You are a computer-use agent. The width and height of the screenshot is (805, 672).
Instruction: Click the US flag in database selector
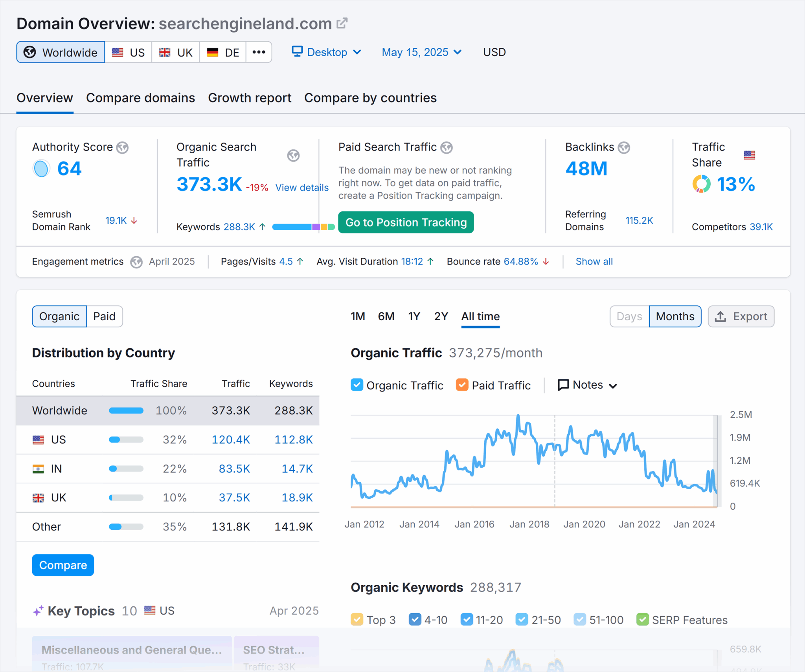(118, 52)
